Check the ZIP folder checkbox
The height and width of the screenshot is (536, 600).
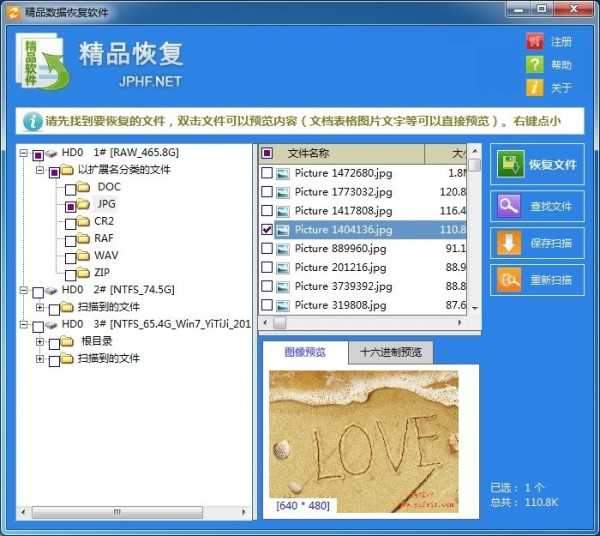coord(70,275)
